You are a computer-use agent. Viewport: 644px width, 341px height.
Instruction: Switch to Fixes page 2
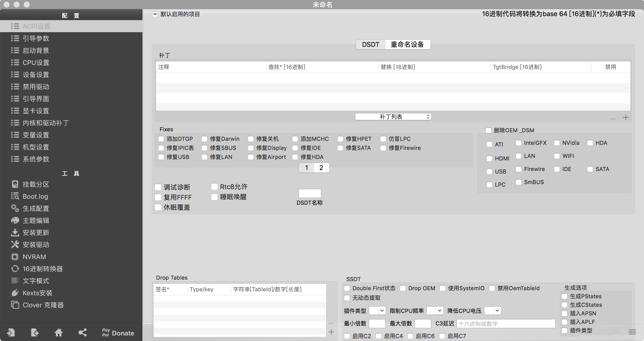[x=321, y=168]
